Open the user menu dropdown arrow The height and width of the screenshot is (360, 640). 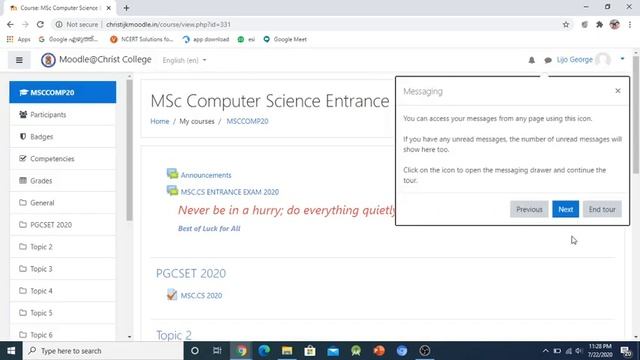coord(622,59)
